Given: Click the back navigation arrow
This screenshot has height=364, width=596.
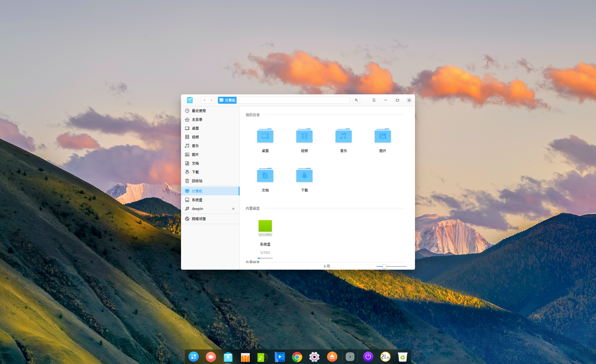Looking at the screenshot, I should (x=204, y=100).
